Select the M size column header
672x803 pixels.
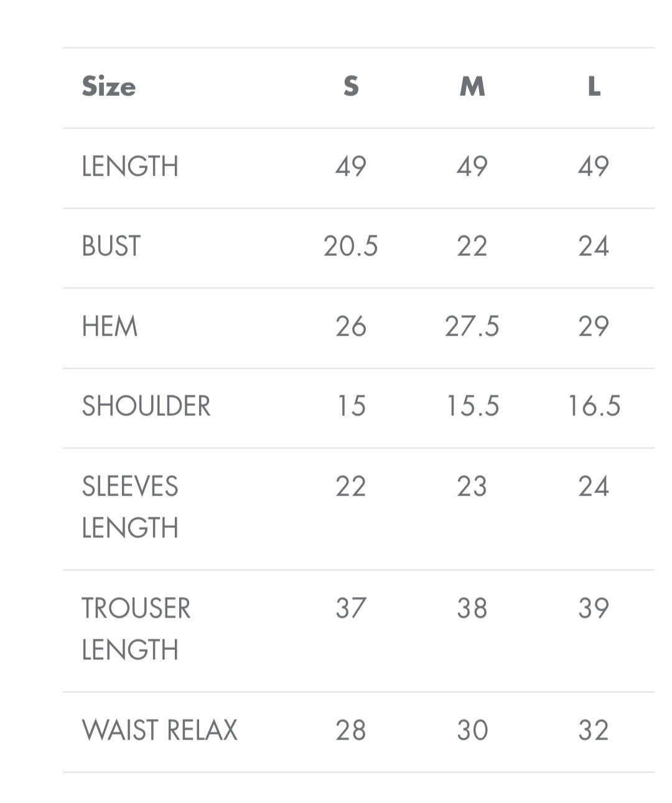[472, 87]
